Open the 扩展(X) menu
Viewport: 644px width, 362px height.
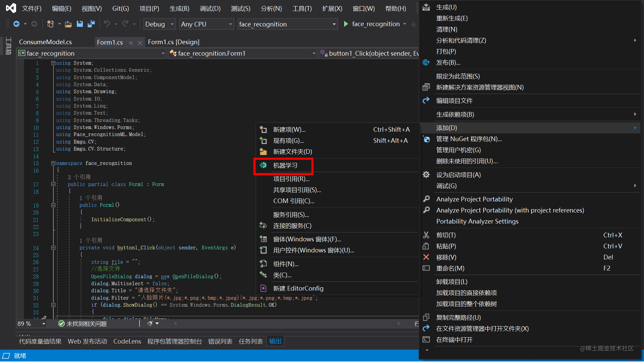point(332,8)
